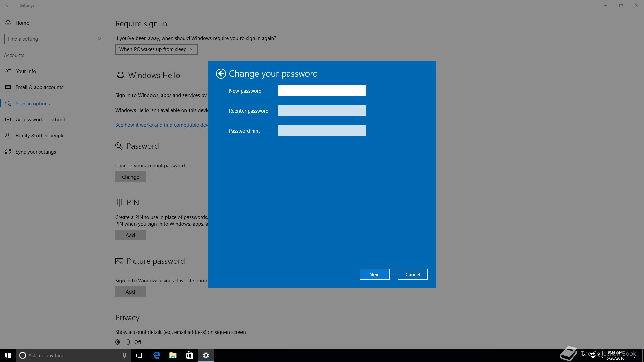Screen dimensions: 644x362
Task: Open the Store app in taskbar
Action: point(189,355)
